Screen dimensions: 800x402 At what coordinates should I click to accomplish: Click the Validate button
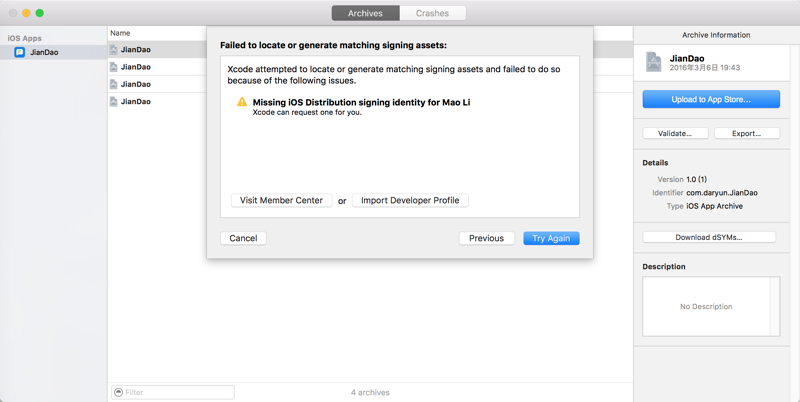pyautogui.click(x=675, y=133)
